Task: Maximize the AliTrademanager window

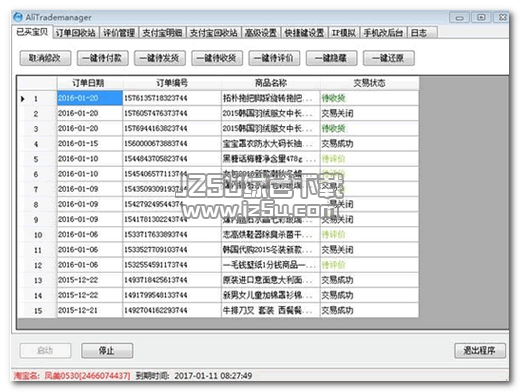Action: [480, 17]
